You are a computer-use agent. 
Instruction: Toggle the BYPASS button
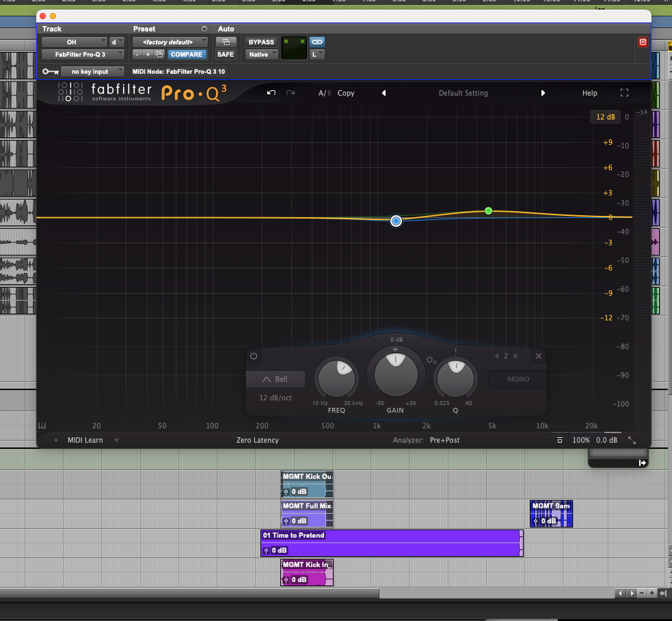(261, 42)
